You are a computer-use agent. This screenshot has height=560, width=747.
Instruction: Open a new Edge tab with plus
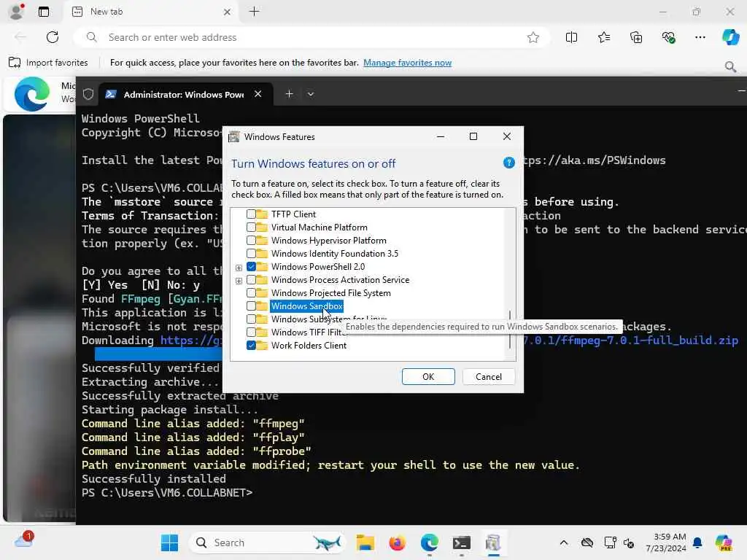pyautogui.click(x=255, y=12)
